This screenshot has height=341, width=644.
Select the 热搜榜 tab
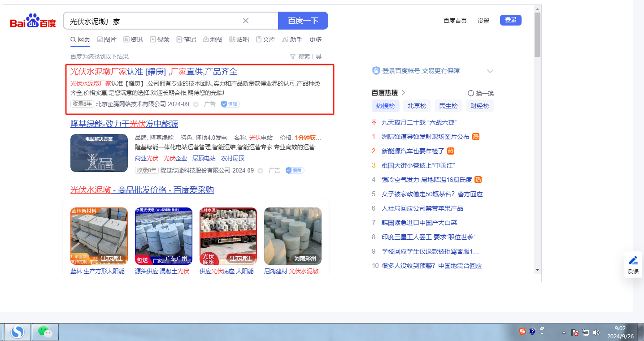(386, 106)
